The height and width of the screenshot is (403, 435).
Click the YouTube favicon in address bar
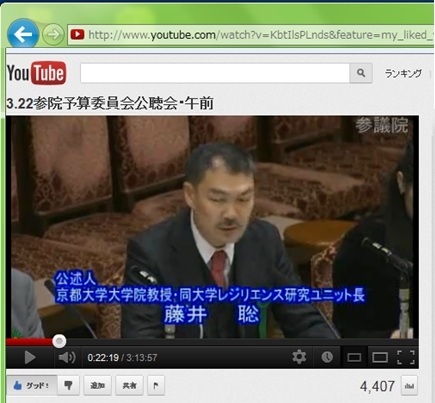pos(77,34)
